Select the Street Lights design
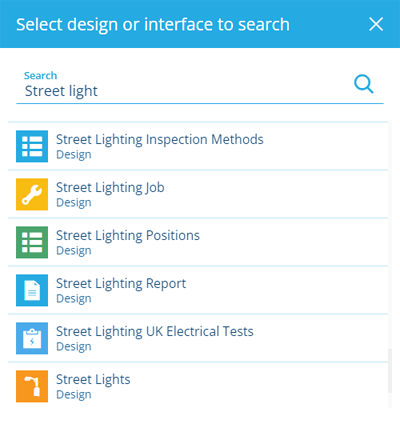 tap(198, 386)
